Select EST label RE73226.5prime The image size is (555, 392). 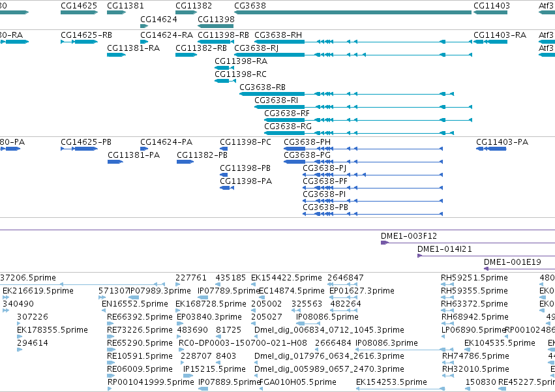pos(140,330)
